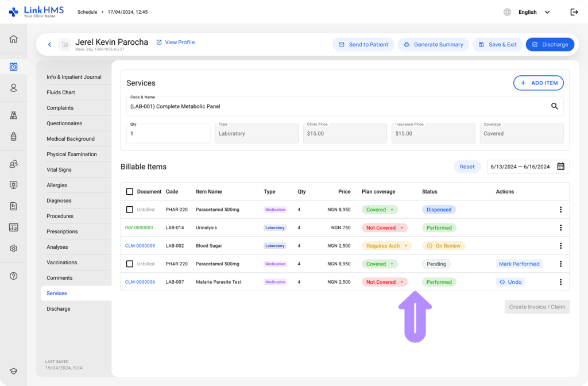Click the On Review status badge
The height and width of the screenshot is (386, 588).
(x=444, y=246)
